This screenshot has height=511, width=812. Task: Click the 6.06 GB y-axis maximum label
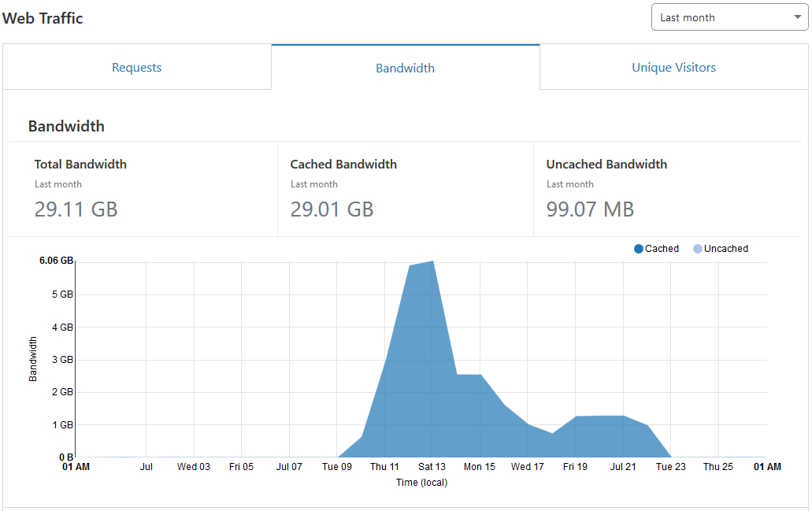(x=56, y=261)
